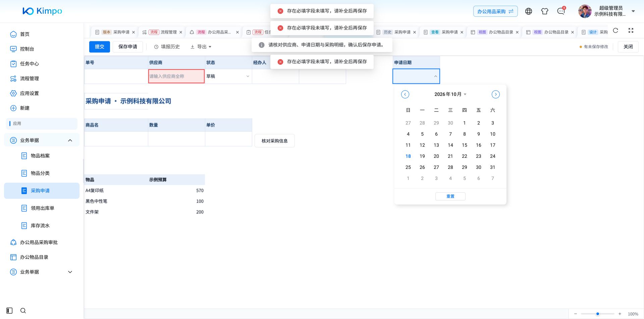Viewport: 644px width, 319px height.
Task: Open the 状态 草稿 dropdown
Action: 228,77
